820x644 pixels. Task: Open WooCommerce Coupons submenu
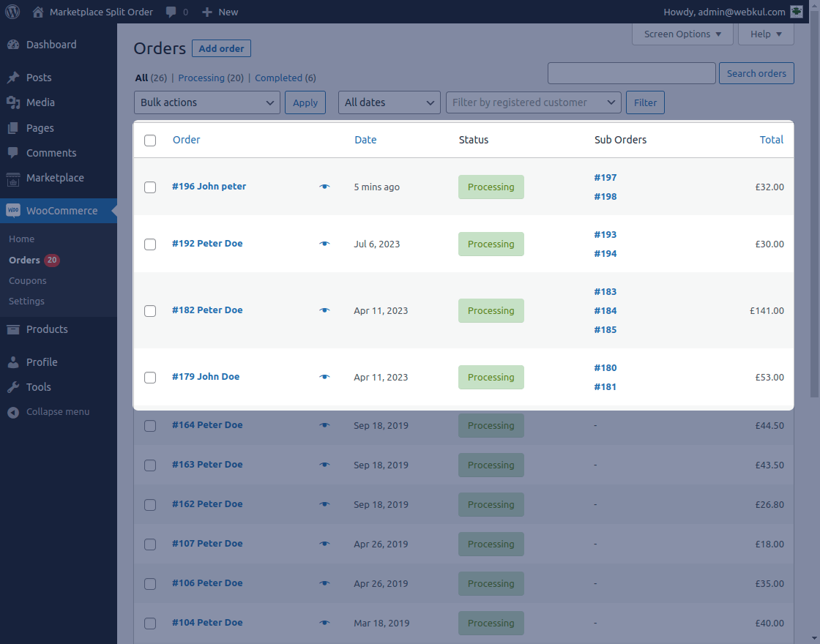28,281
